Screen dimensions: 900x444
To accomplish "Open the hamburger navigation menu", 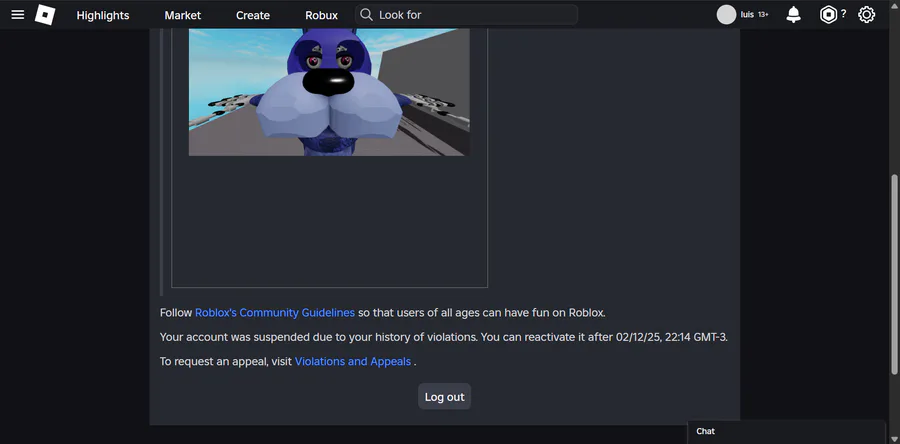I will 18,15.
